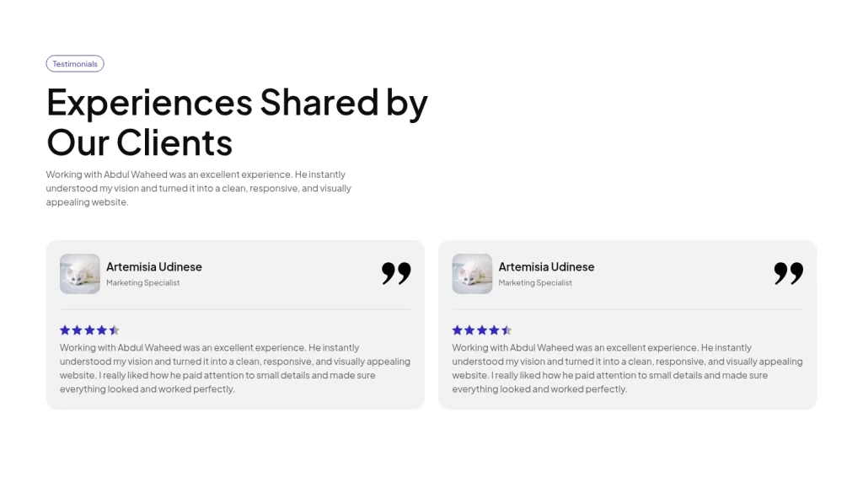Open the Testimonials section badge
Viewport: 863px width, 504px height.
pyautogui.click(x=75, y=63)
